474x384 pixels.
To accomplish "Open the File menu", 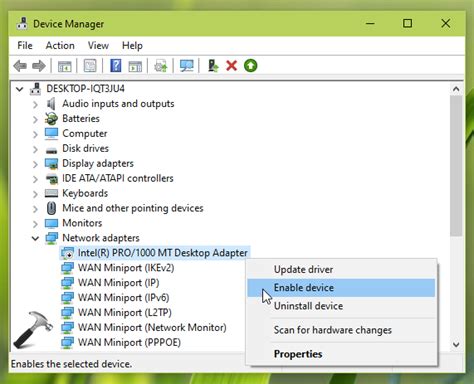I will pos(25,45).
